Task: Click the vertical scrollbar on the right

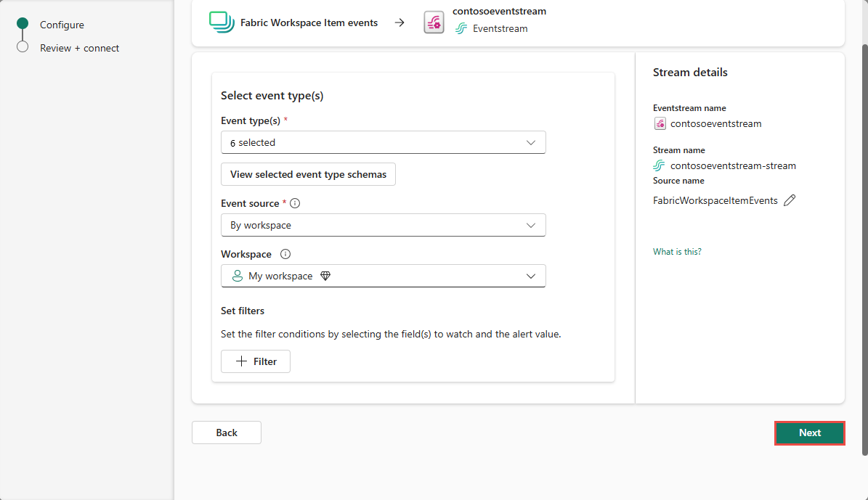Action: 864,249
